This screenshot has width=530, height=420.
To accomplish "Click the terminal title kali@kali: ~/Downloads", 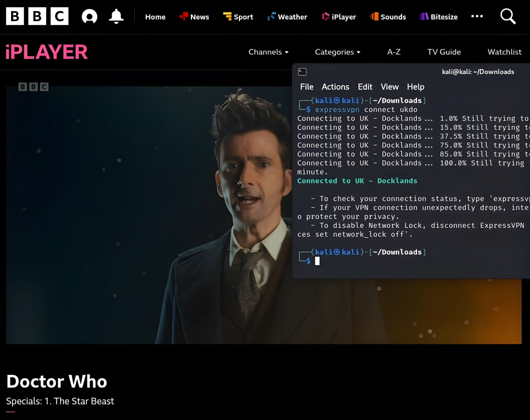I will (x=478, y=72).
